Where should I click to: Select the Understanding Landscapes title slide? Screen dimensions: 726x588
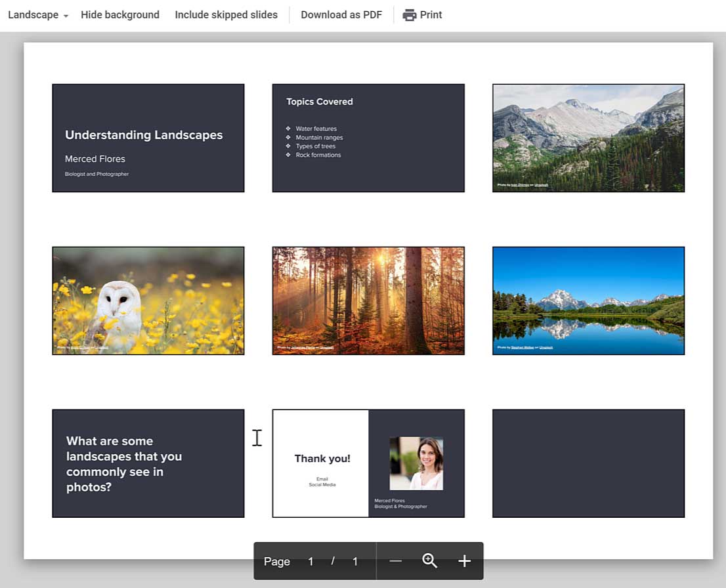point(148,138)
